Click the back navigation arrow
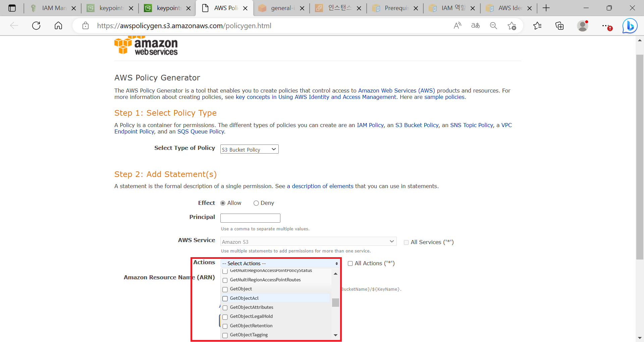This screenshot has width=644, height=342. coord(14,25)
